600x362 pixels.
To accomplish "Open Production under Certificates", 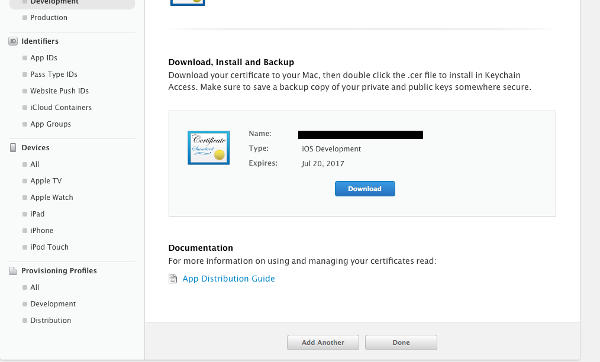I will (x=49, y=18).
